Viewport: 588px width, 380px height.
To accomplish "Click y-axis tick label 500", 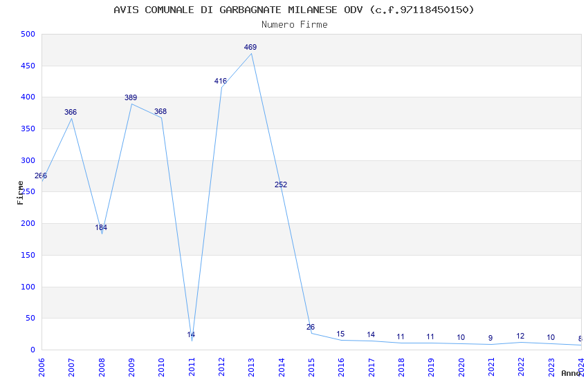I will pyautogui.click(x=28, y=34).
